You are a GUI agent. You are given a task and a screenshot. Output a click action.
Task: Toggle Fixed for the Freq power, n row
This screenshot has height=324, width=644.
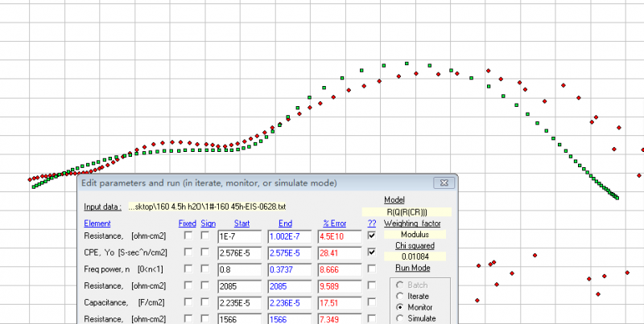pos(188,269)
